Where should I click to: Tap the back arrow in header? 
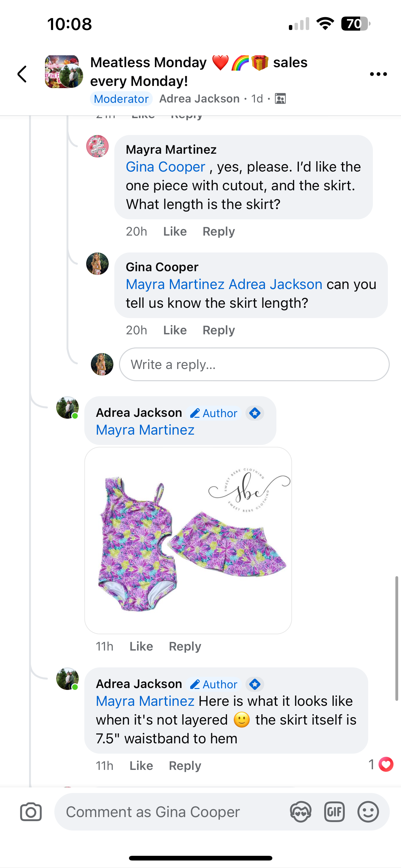22,74
